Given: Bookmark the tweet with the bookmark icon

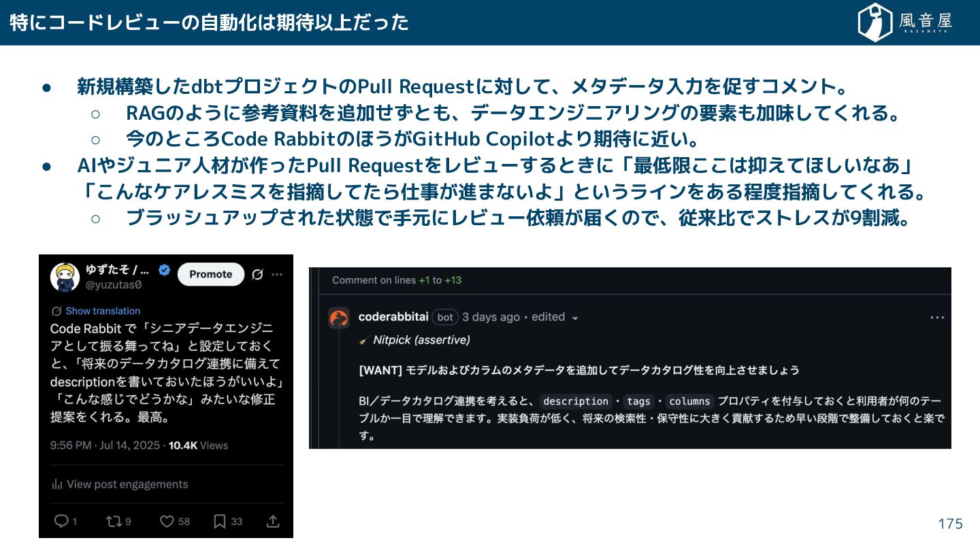Looking at the screenshot, I should coord(219,521).
